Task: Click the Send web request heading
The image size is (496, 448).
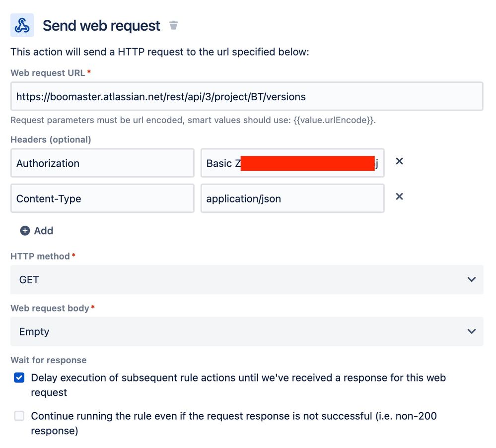Action: point(101,25)
